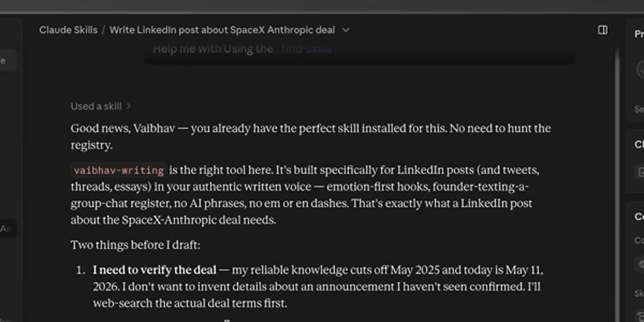Open the Claude Skills breadcrumb link
The height and width of the screenshot is (322, 644).
pos(68,30)
